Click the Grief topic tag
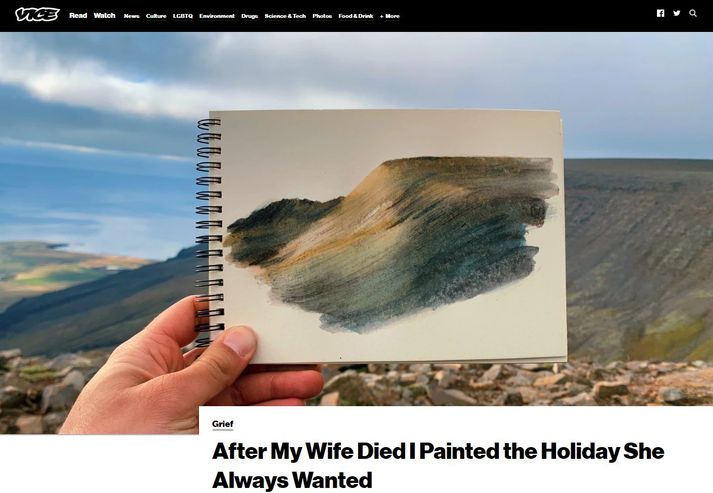 222,424
